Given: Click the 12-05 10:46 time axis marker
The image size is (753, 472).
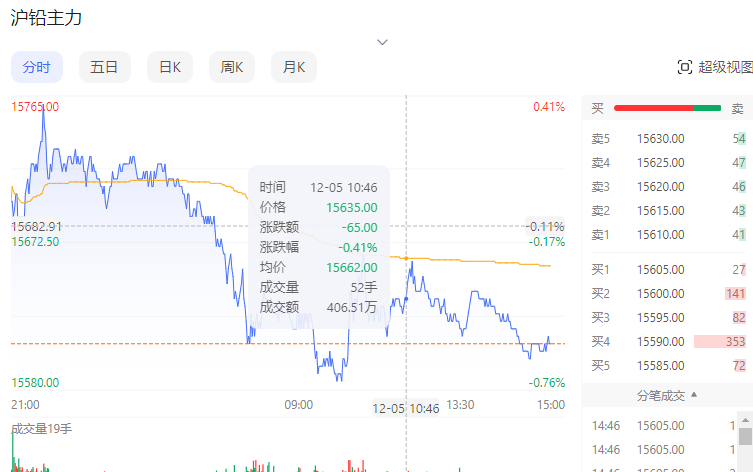Looking at the screenshot, I should (x=406, y=408).
